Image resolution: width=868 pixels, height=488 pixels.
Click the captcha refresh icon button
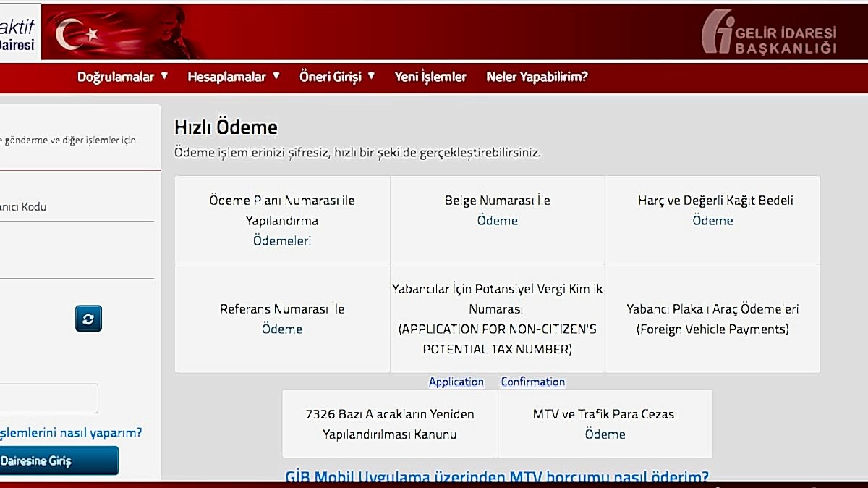tap(88, 319)
